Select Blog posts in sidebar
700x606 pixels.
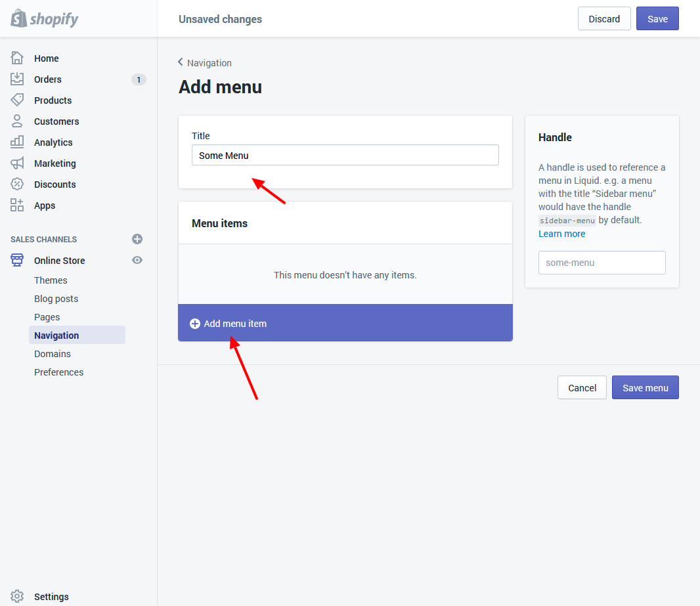(56, 299)
